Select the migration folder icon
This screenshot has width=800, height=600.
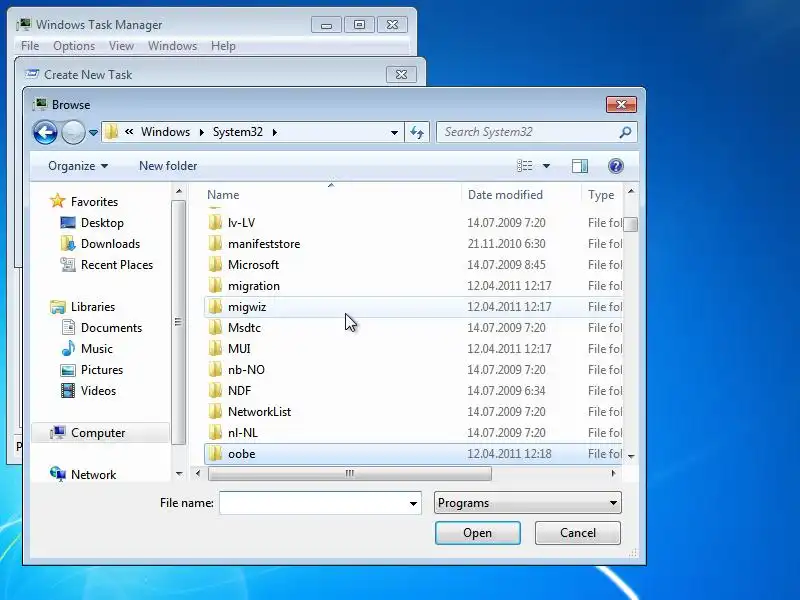point(215,286)
